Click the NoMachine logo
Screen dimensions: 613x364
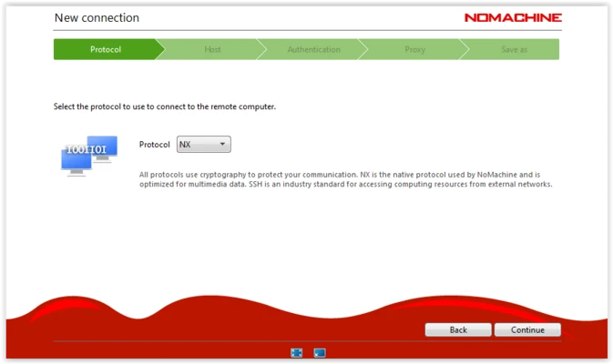(513, 17)
